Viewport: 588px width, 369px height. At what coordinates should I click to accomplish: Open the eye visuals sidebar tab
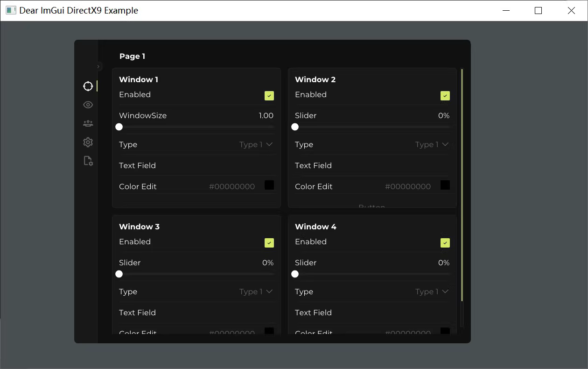click(88, 105)
